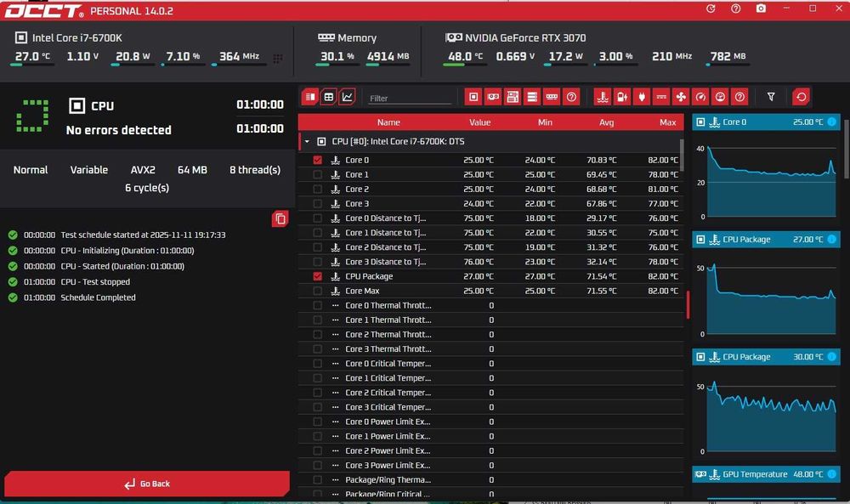The image size is (850, 504).
Task: Take a screenshot with camera icon
Action: click(761, 8)
